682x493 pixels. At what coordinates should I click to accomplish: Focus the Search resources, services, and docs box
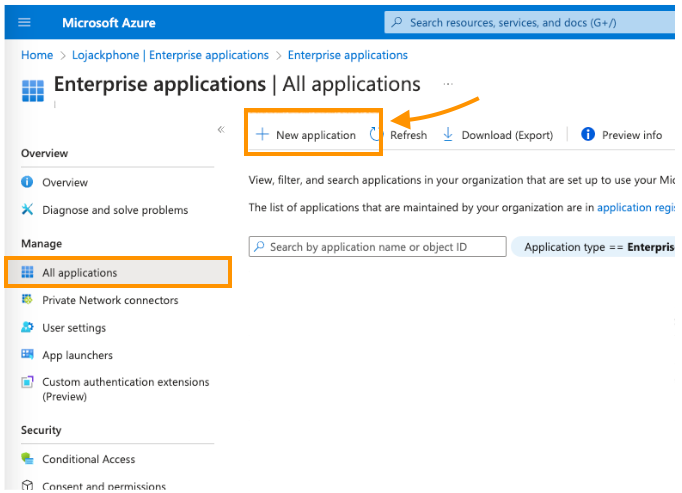pyautogui.click(x=529, y=22)
